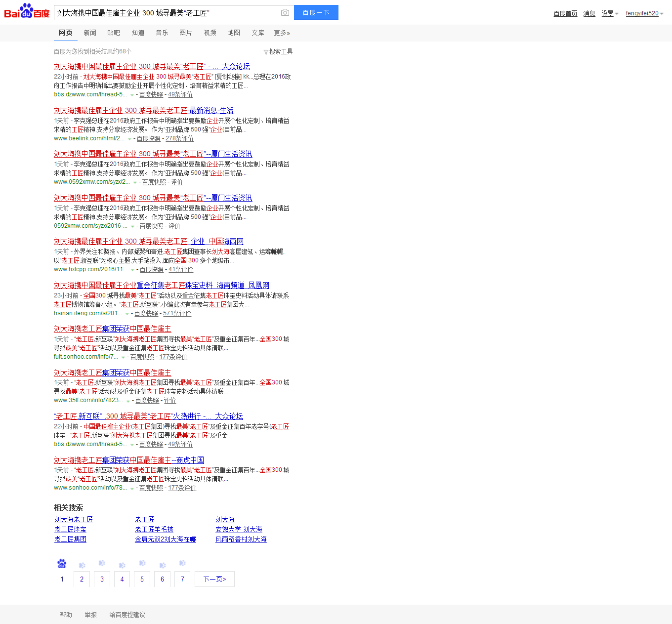Switch to the 音乐 music tab
Image resolution: width=672 pixels, height=624 pixels.
pos(162,33)
